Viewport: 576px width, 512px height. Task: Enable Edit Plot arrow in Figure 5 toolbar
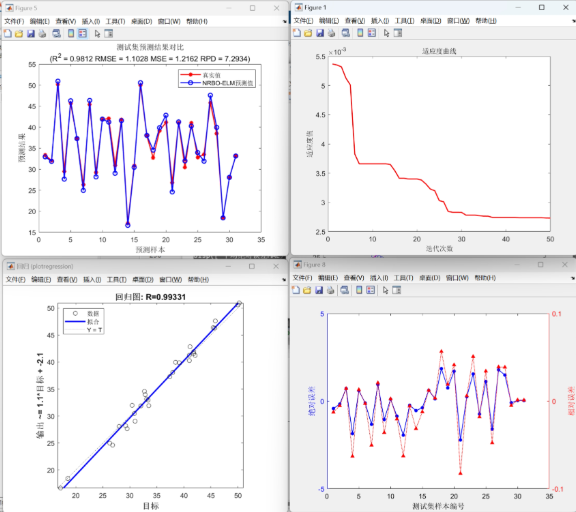[x=97, y=34]
